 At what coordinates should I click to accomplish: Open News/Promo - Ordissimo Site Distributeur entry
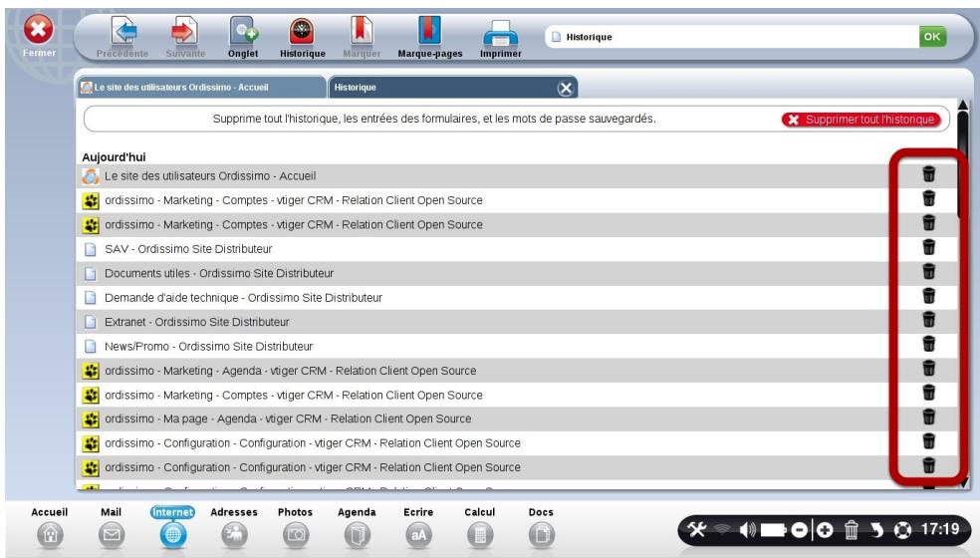[x=209, y=347]
